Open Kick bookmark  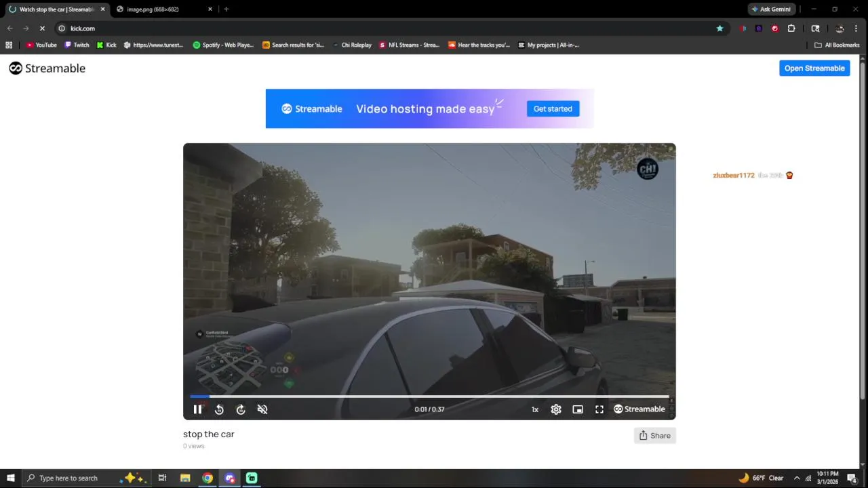(106, 45)
